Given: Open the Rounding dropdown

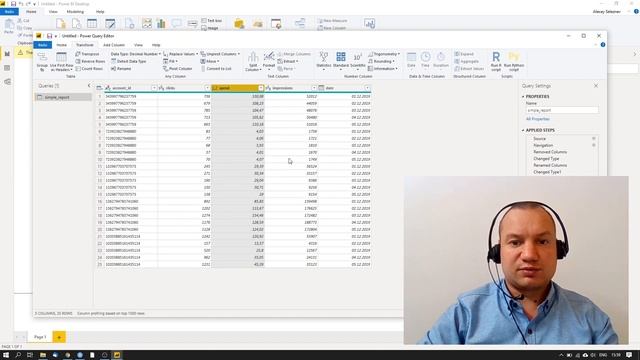Looking at the screenshot, I should tap(381, 61).
